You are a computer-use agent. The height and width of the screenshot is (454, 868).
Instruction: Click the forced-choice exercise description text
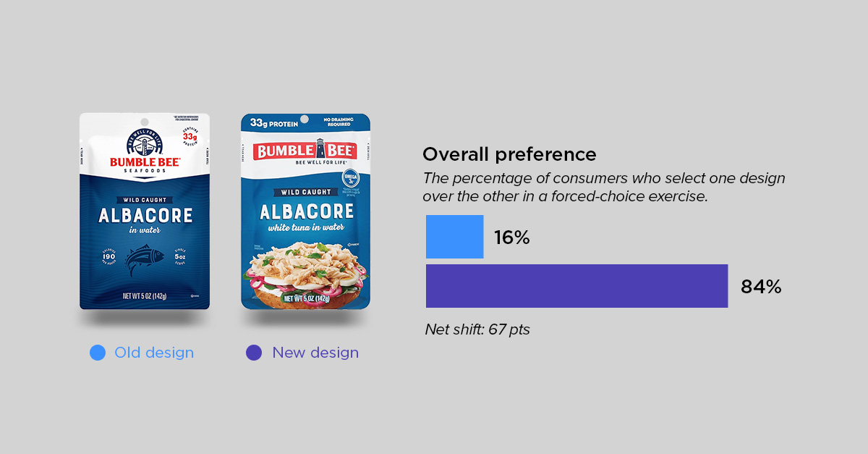point(604,187)
